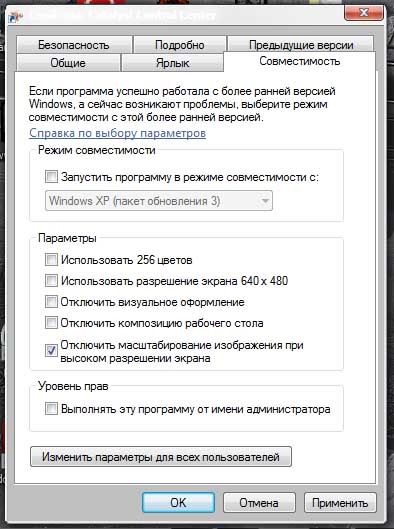Enable "Запустить программу в режиме совместимости" checkbox
Viewport: 394px width, 529px height.
pos(51,177)
